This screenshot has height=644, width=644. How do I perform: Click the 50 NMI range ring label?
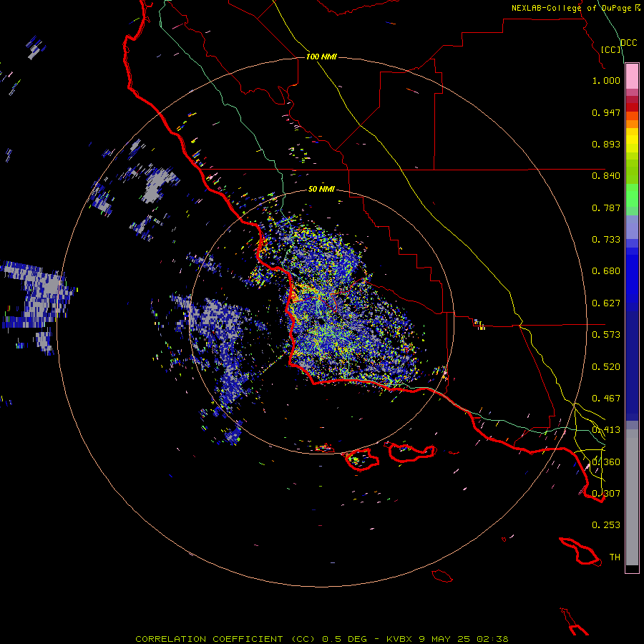click(321, 189)
